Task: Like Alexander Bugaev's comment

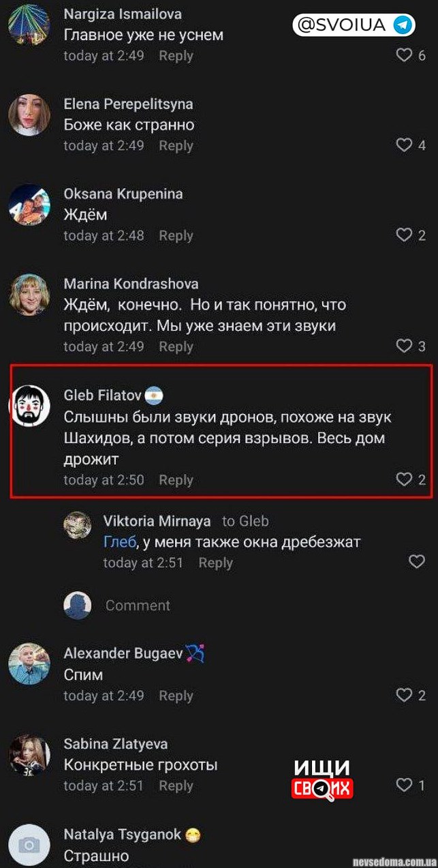Action: click(404, 695)
